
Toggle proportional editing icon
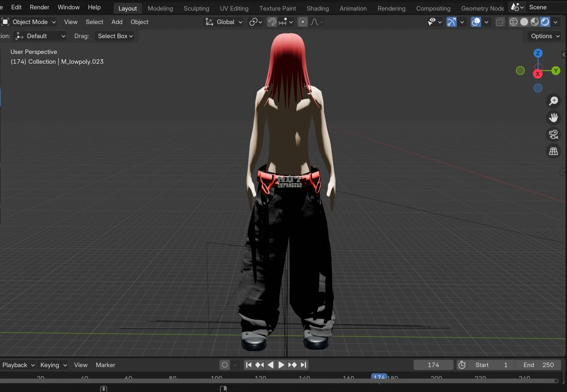click(302, 22)
